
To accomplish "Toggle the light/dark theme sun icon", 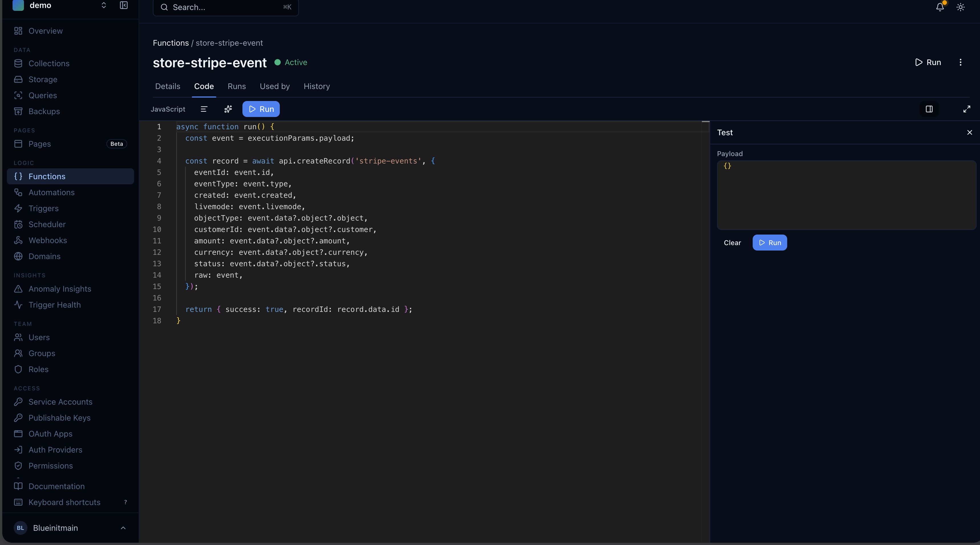I will pyautogui.click(x=960, y=7).
